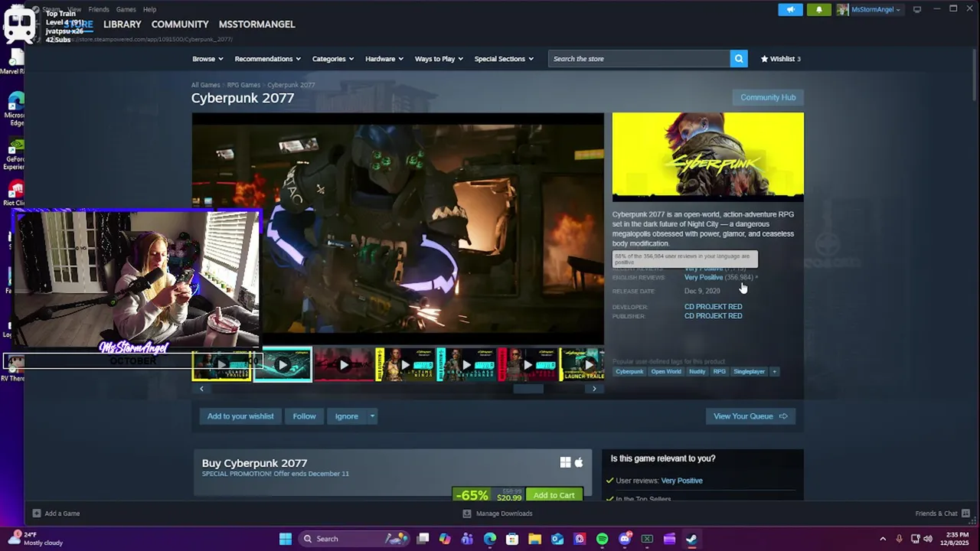Switch to the LIBRARY tab
Screen dimensions: 980x551
122,24
